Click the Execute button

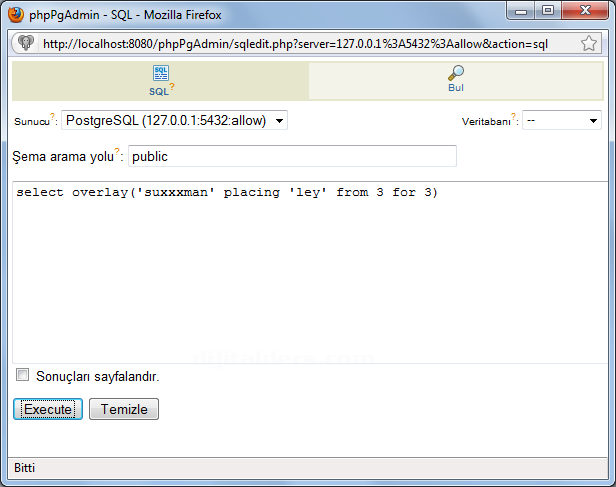click(x=48, y=409)
